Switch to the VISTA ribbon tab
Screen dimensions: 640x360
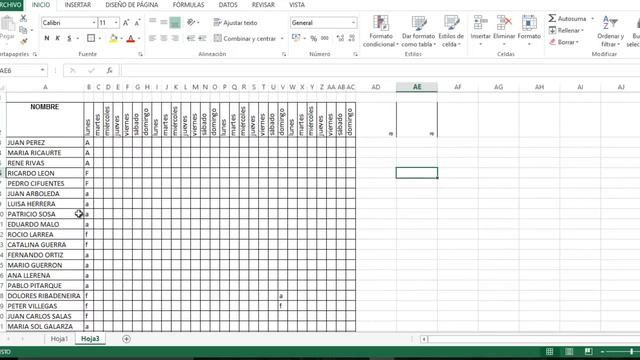[x=297, y=5]
